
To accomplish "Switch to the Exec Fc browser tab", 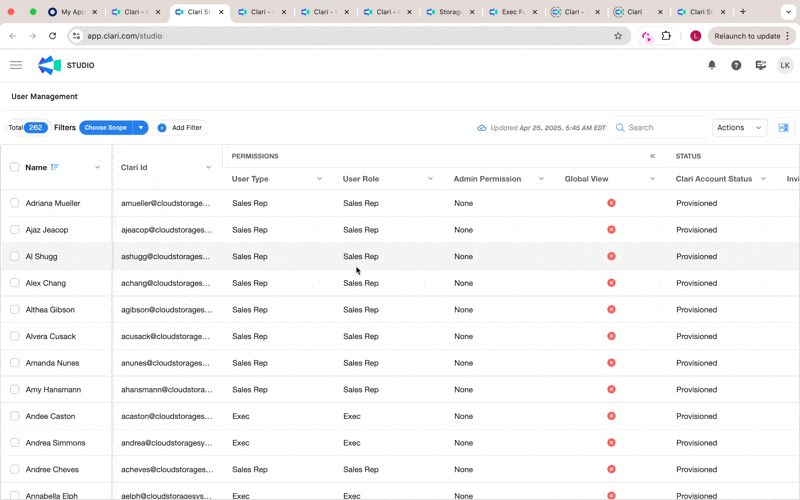I will [512, 12].
